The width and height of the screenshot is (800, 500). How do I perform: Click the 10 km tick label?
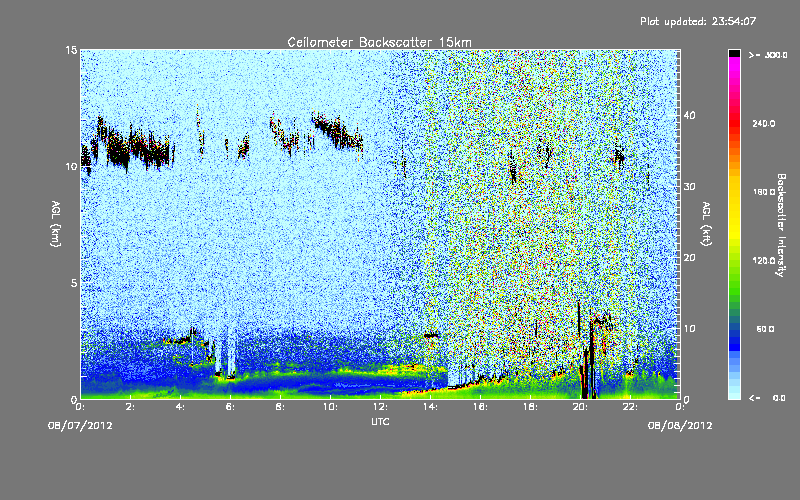[x=71, y=166]
